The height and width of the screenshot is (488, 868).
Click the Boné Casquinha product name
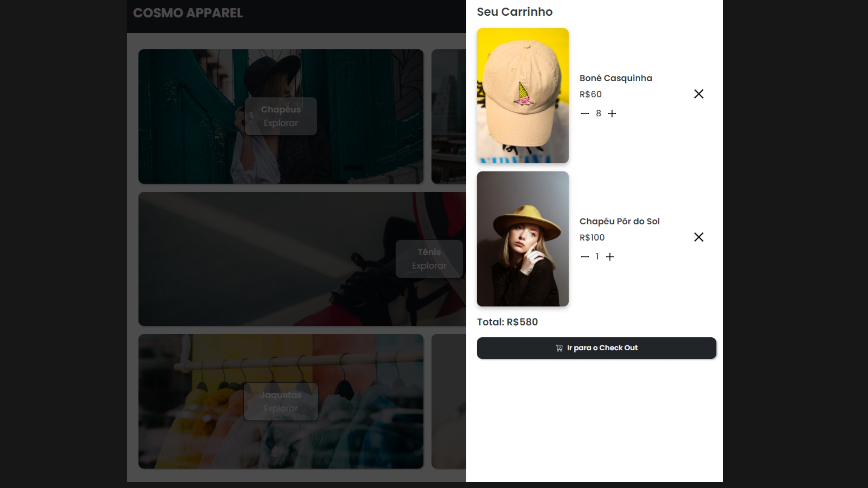coord(616,78)
